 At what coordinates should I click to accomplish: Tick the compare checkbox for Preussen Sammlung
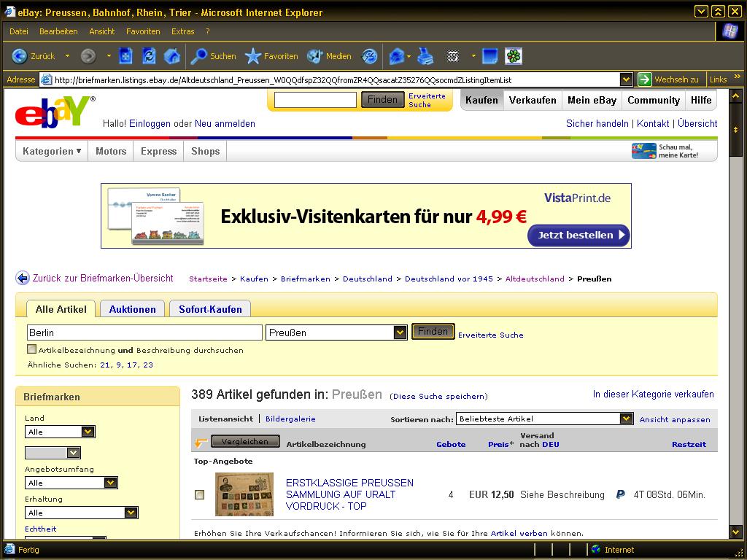pyautogui.click(x=200, y=495)
